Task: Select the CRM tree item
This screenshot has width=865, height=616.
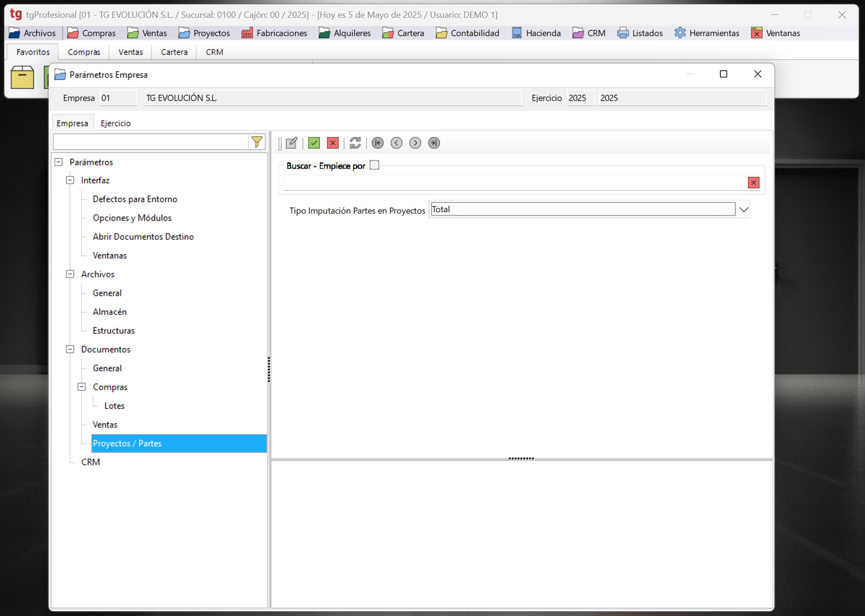Action: coord(91,462)
